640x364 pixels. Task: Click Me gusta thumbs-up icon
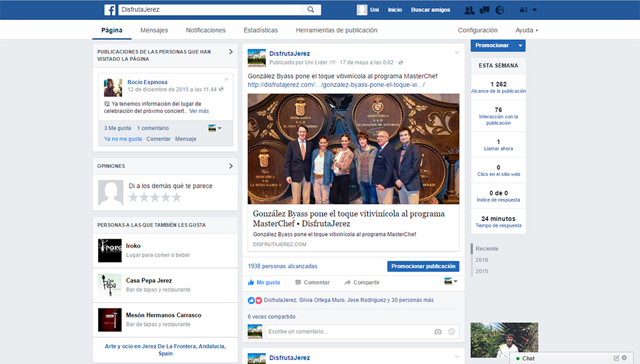(x=251, y=282)
